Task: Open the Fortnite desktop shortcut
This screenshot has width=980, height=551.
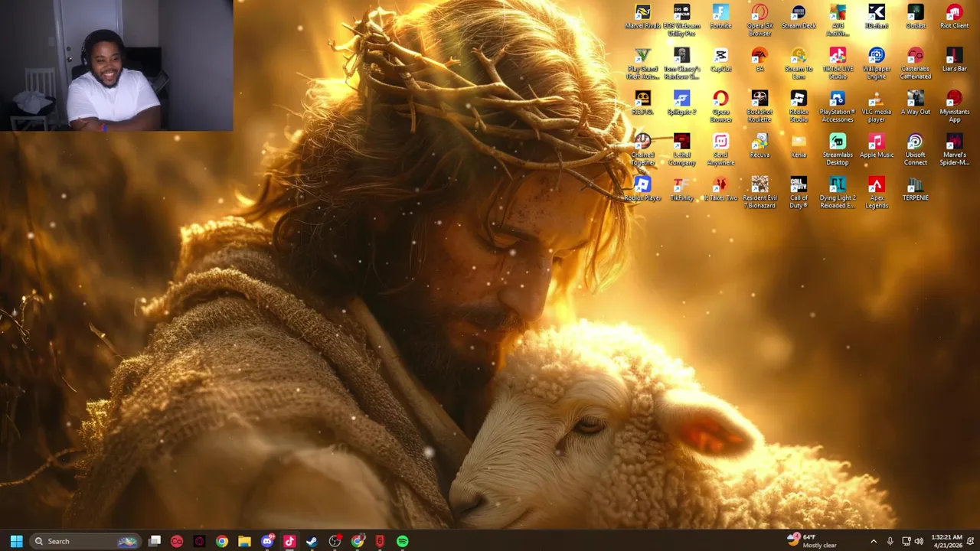Action: tap(720, 17)
